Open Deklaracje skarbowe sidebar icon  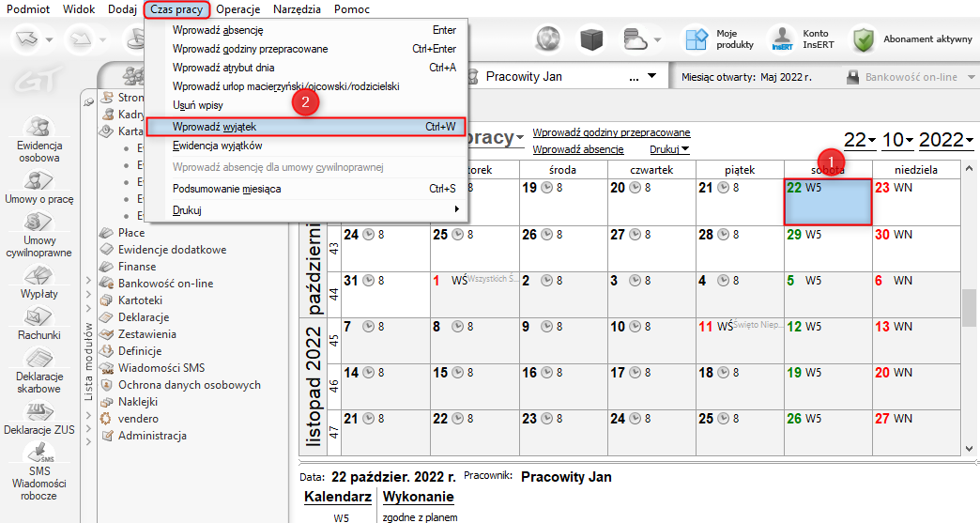(x=39, y=358)
